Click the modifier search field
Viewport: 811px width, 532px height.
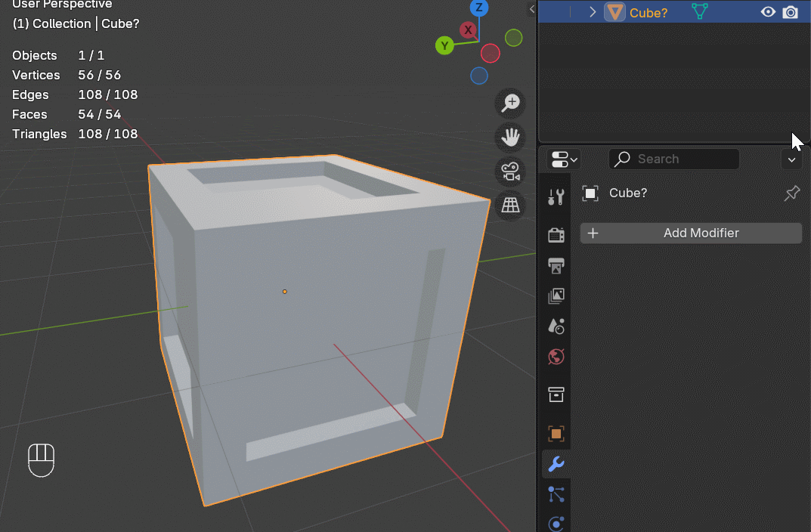pyautogui.click(x=673, y=159)
